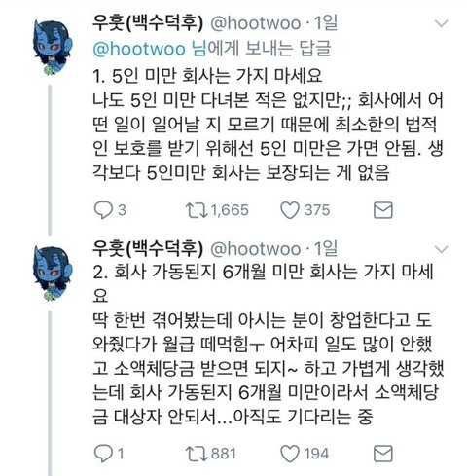This screenshot has height=476, width=467.
Task: Open the @hootwoo mention in the reply line
Action: click(139, 49)
